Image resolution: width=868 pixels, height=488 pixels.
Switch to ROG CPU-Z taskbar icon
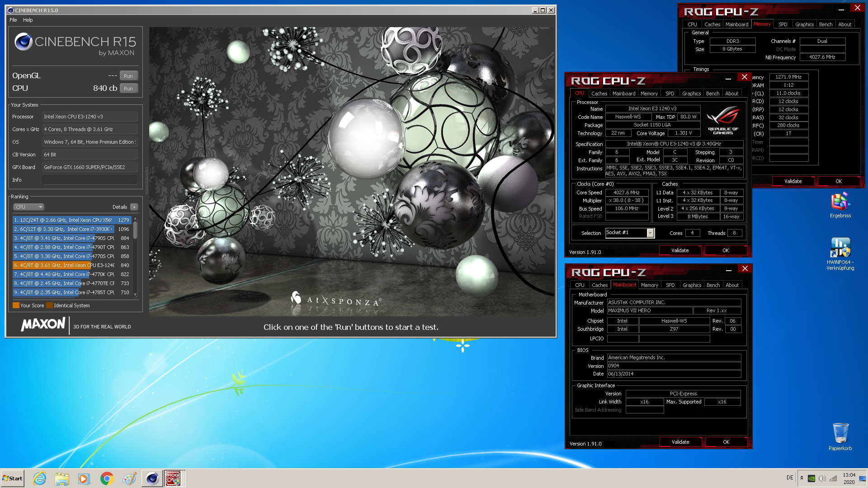(174, 479)
